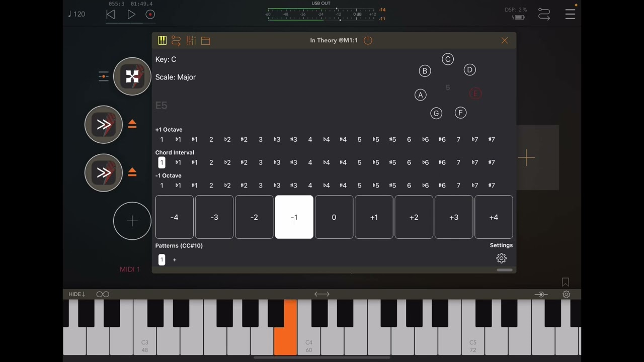The image size is (644, 362).
Task: Select note E on the circle
Action: point(475,94)
